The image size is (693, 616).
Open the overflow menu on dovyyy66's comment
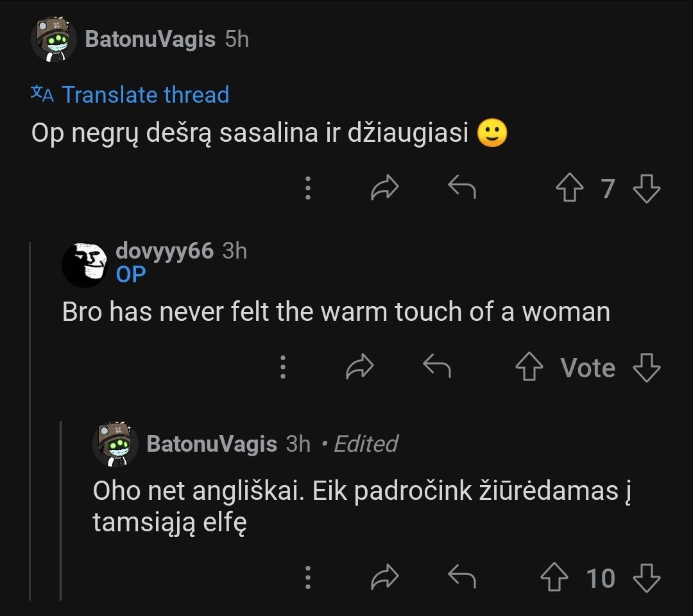click(282, 367)
